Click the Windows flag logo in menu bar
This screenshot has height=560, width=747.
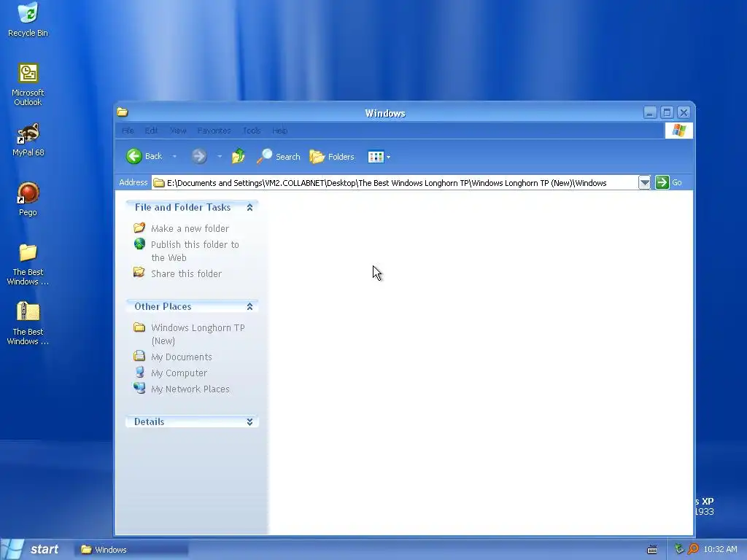(x=679, y=131)
